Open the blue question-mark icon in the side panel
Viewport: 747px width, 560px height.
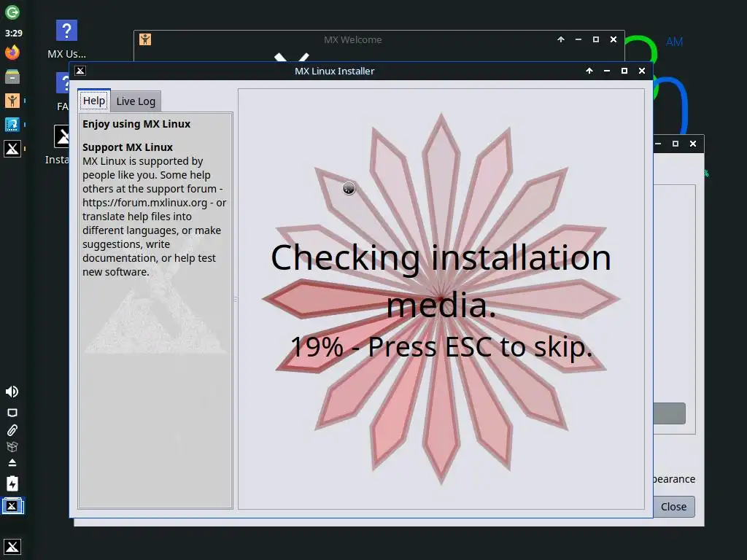[12, 125]
